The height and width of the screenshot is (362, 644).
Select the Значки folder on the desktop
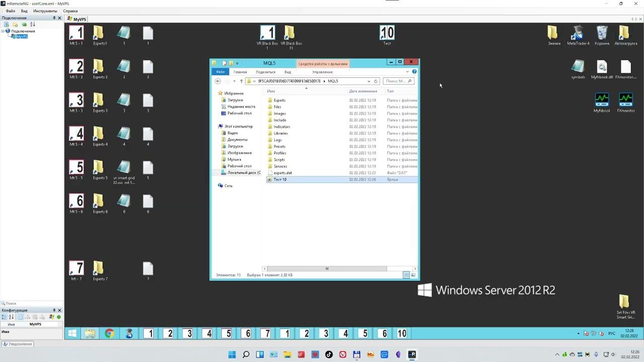tap(553, 35)
